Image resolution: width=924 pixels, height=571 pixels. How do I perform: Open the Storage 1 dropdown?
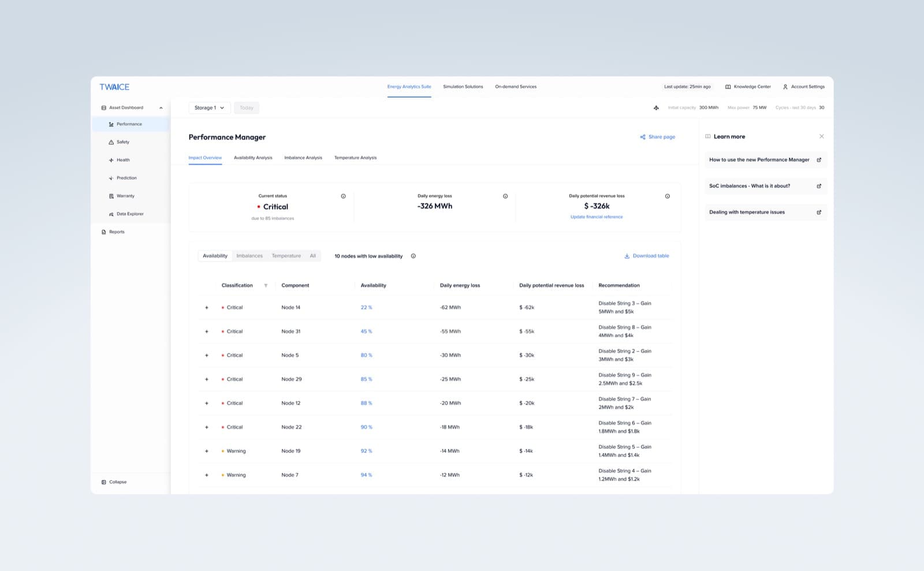point(210,107)
